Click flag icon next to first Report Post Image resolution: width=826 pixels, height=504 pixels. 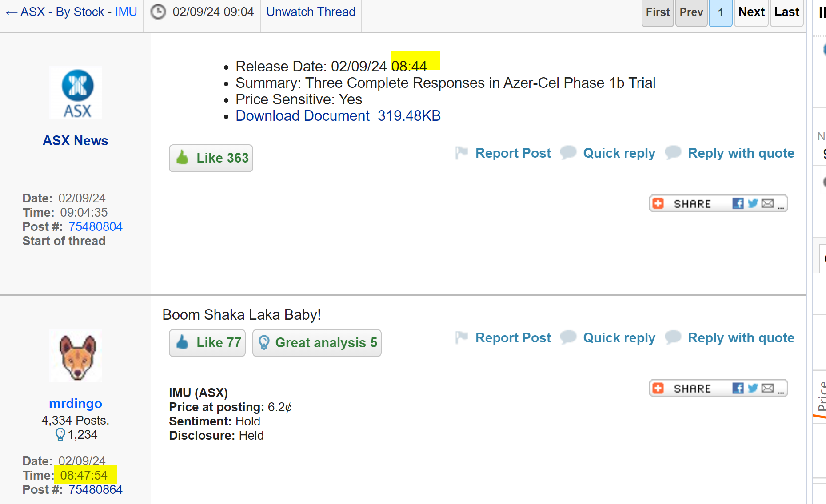462,153
